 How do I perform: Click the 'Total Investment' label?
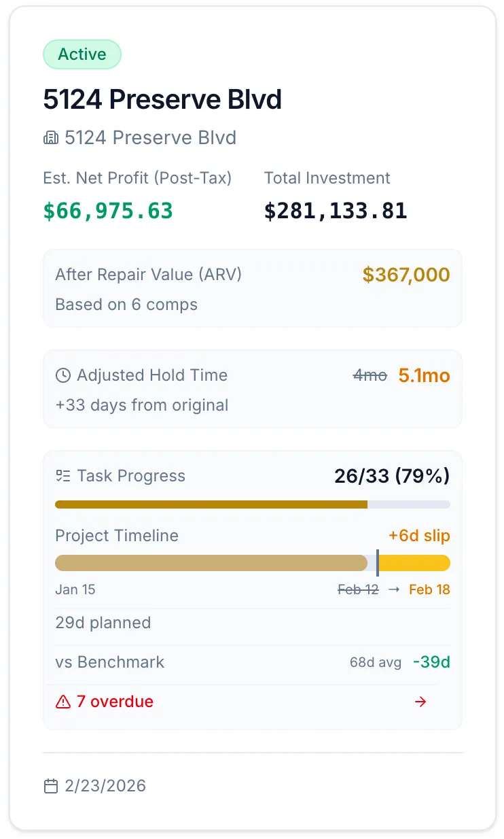pos(327,178)
